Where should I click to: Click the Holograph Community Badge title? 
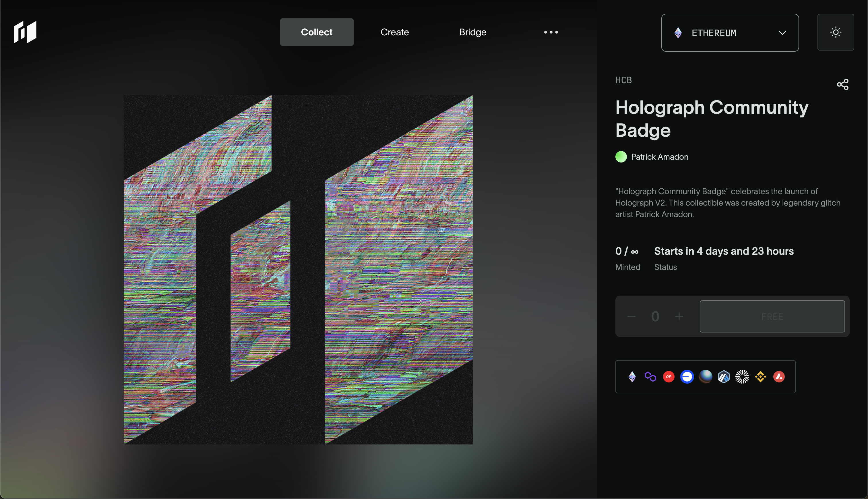[712, 119]
